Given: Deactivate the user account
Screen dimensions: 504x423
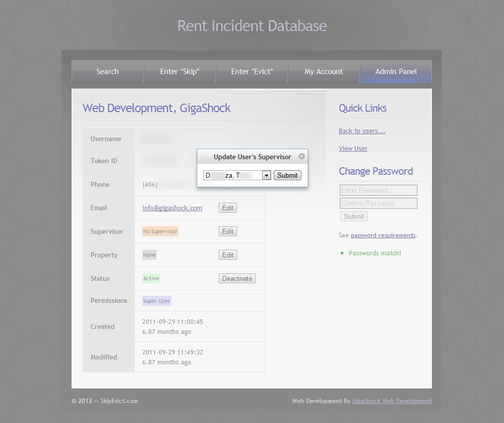Looking at the screenshot, I should coord(237,278).
